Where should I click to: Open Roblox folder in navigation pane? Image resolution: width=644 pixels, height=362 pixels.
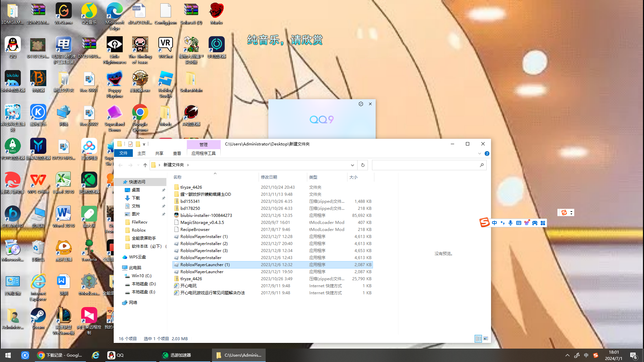pyautogui.click(x=139, y=230)
